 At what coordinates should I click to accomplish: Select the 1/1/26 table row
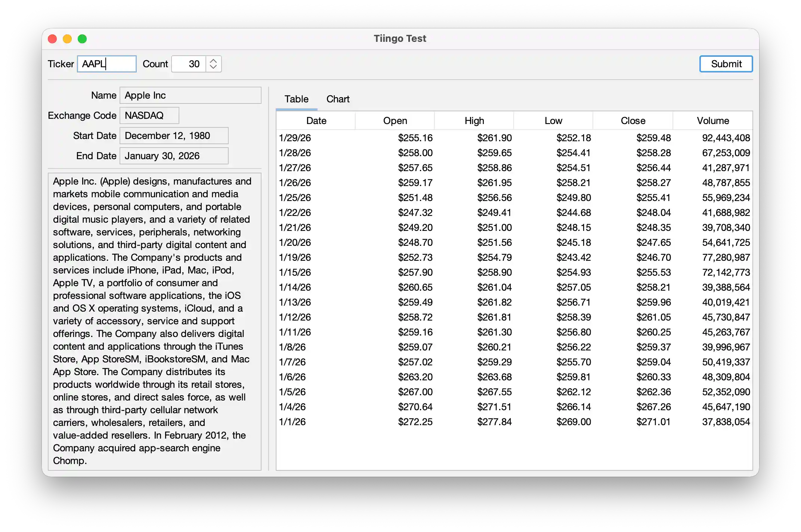514,422
